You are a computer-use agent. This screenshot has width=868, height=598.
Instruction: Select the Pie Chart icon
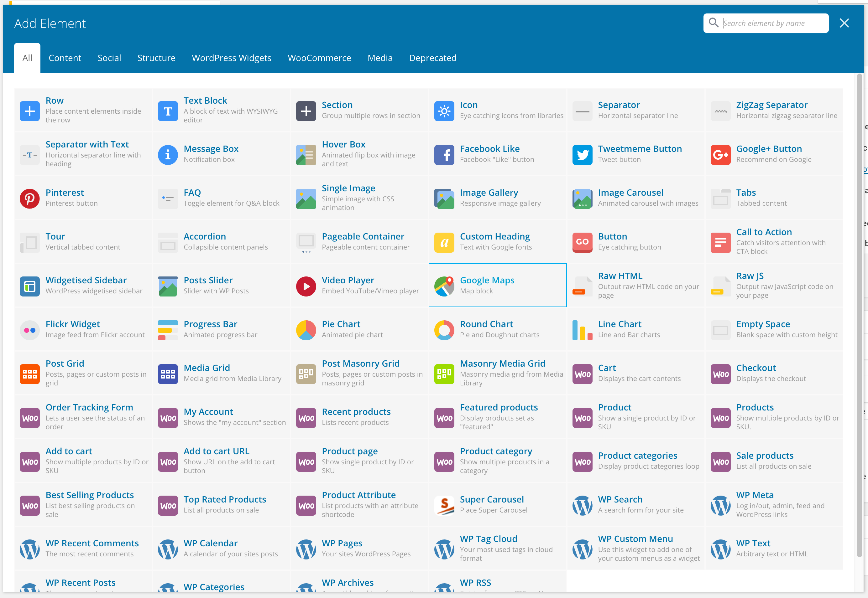(306, 330)
